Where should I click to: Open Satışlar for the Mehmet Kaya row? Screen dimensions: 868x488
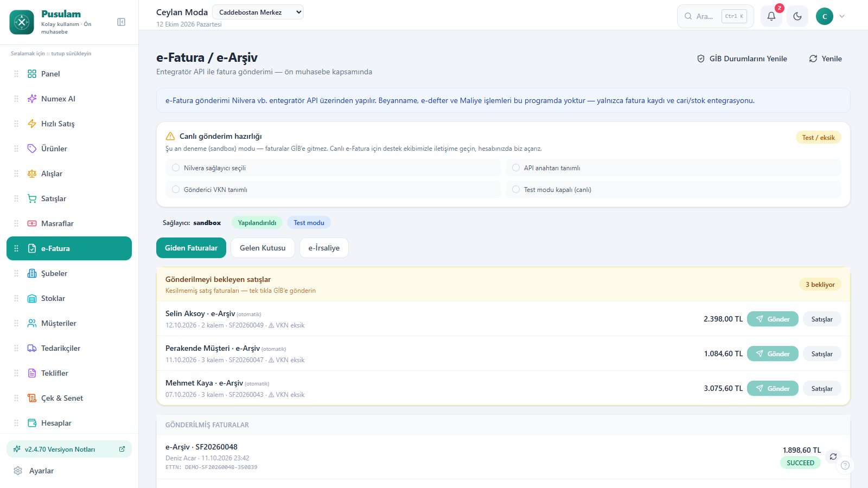click(822, 388)
